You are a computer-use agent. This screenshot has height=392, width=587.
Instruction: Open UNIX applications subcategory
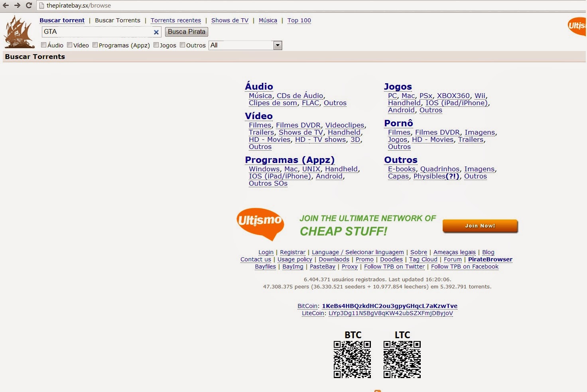311,169
